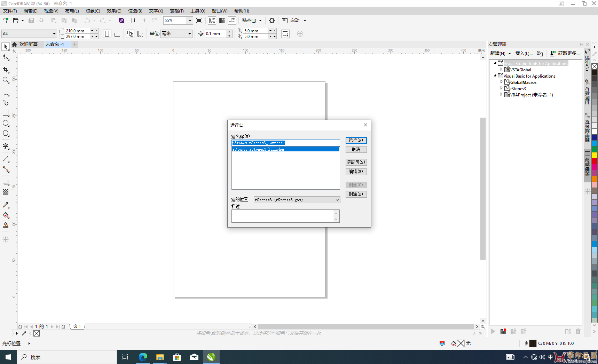Open the zoom level 55% dropdown
Screen dimensions: 598x364
(190, 21)
